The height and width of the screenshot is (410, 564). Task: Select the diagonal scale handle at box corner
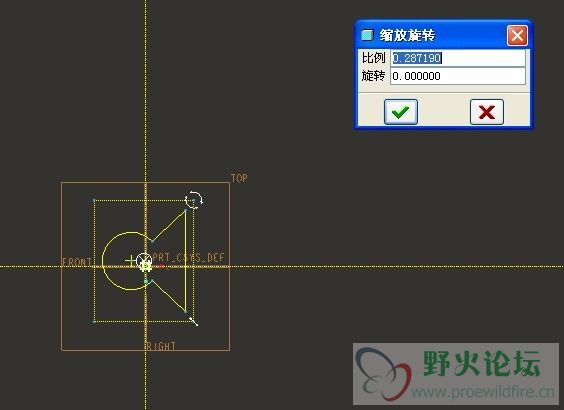(193, 321)
